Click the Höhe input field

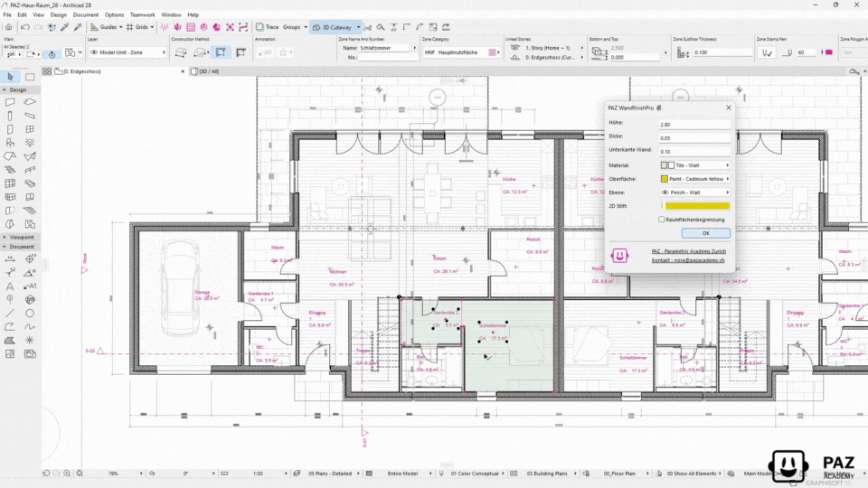click(x=694, y=125)
